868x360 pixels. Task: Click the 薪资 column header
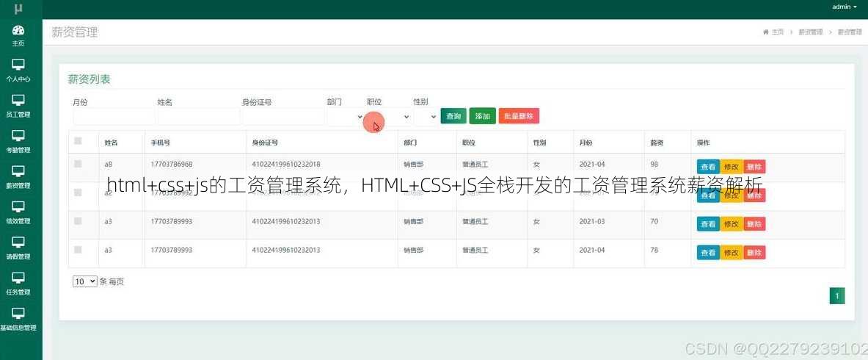(657, 143)
